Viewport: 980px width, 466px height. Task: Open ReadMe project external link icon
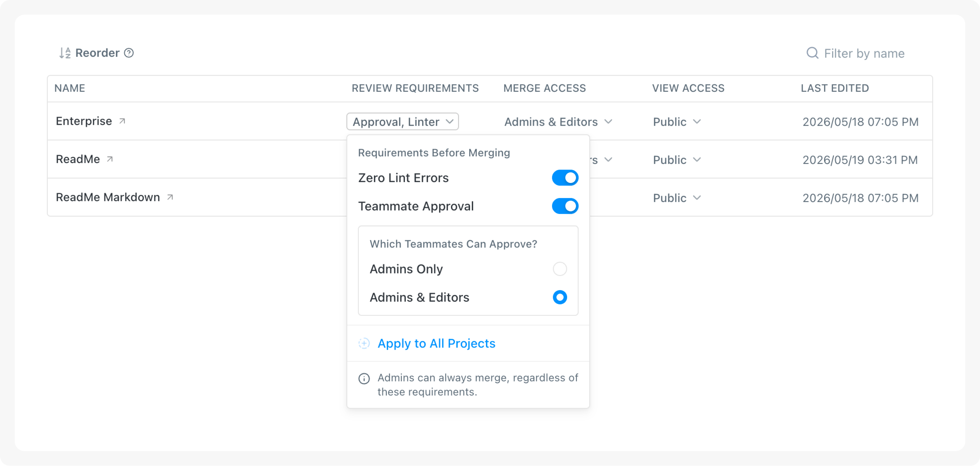(x=110, y=159)
